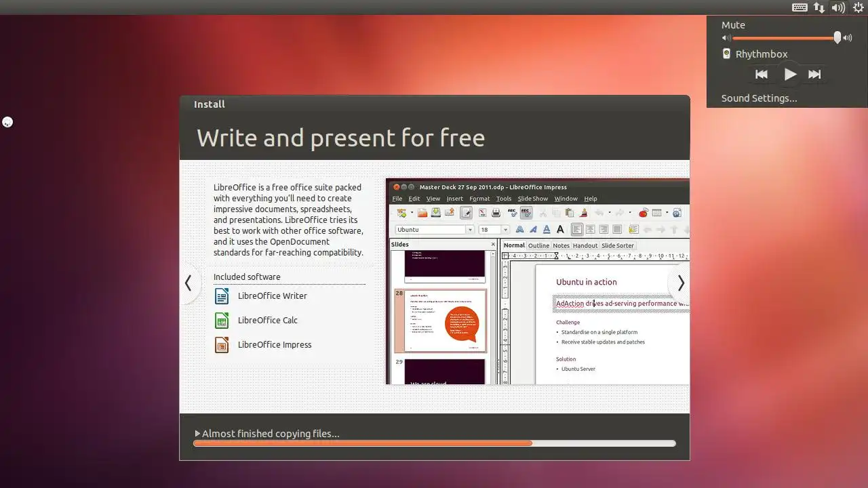This screenshot has width=868, height=488.
Task: Skip to the previous track in Rhythmbox
Action: pos(762,75)
